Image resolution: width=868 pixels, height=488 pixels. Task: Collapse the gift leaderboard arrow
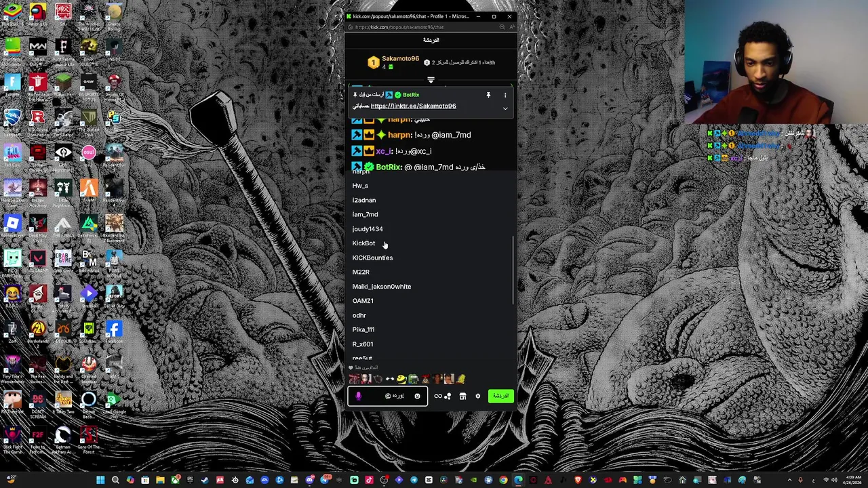pos(431,80)
